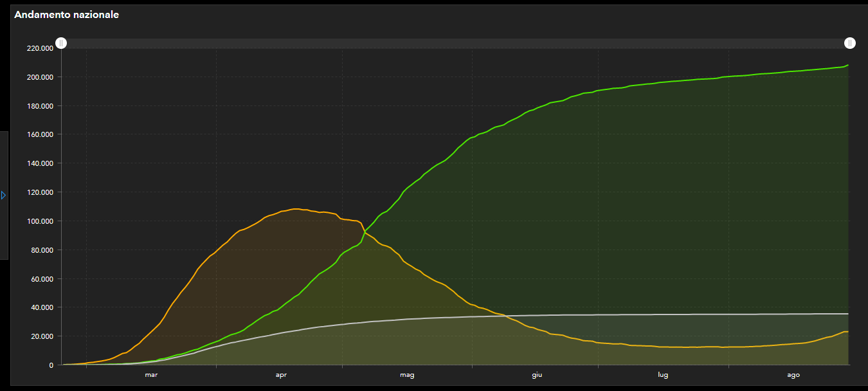The image size is (868, 391).
Task: Select the "lug" month label on x-axis
Action: coord(663,374)
